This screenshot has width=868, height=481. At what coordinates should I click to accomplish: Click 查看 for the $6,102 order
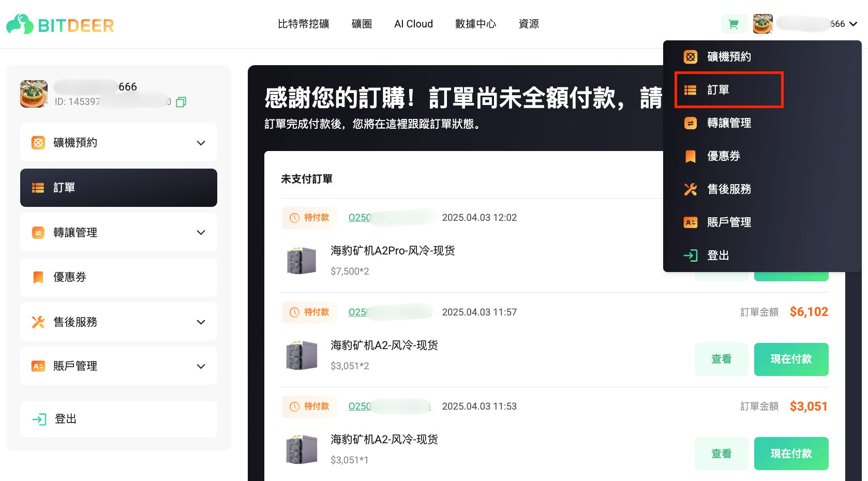coord(722,359)
